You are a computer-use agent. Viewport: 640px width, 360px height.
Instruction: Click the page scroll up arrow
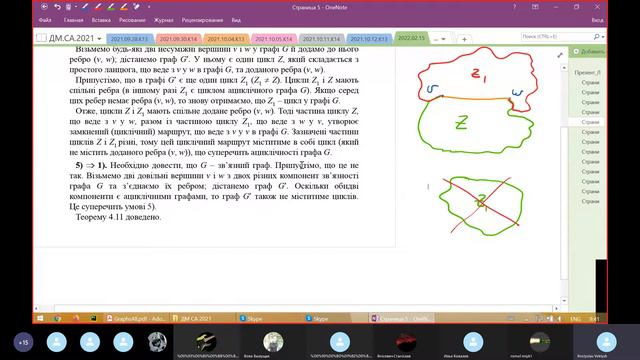564,67
